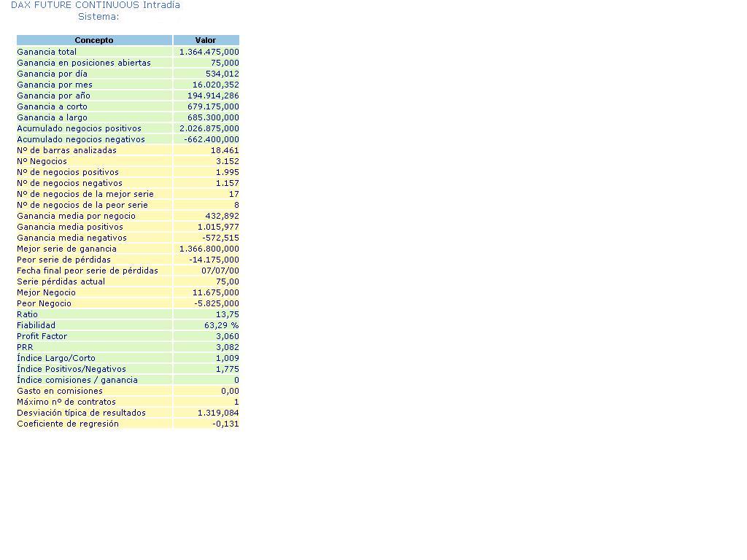Click the 'Ganancia a largo' label
The height and width of the screenshot is (560, 747).
point(52,117)
